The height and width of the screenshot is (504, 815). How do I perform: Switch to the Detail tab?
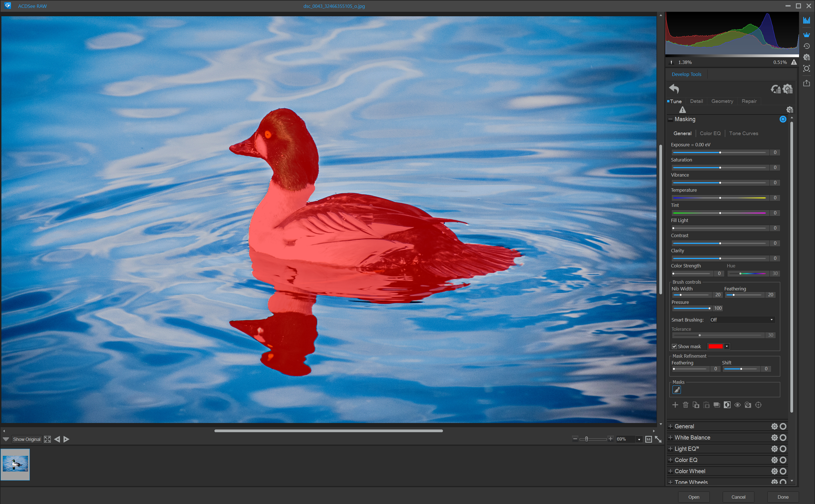point(697,101)
